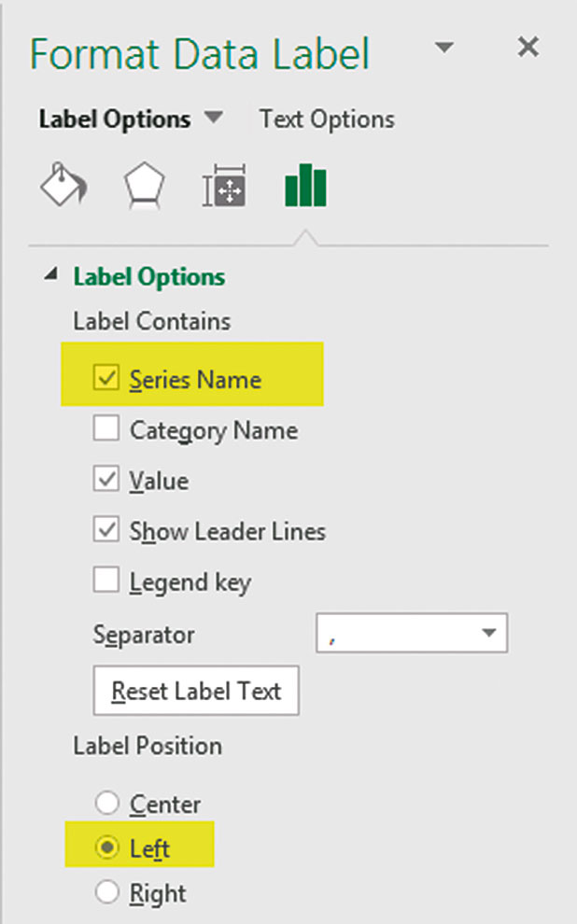Open the Separator dropdown list
Viewport: 577px width, 924px height.
click(487, 634)
